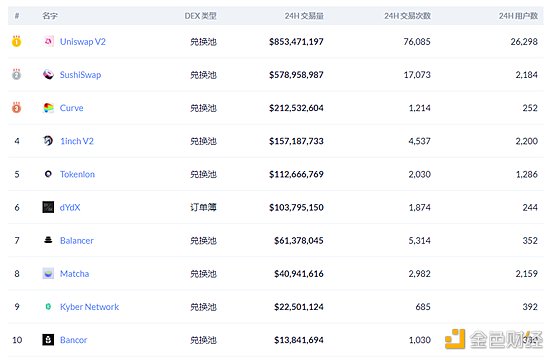
Task: Open the Kyber Network link
Action: pos(89,307)
